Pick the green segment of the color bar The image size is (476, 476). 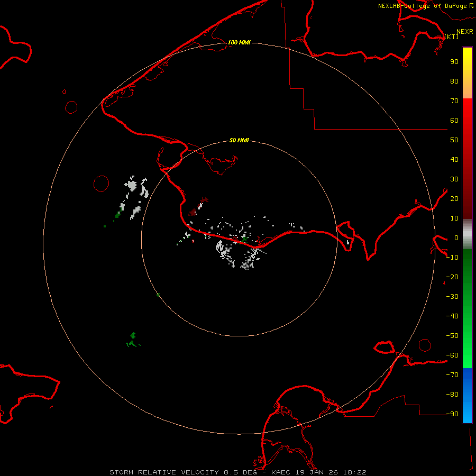tap(467, 309)
